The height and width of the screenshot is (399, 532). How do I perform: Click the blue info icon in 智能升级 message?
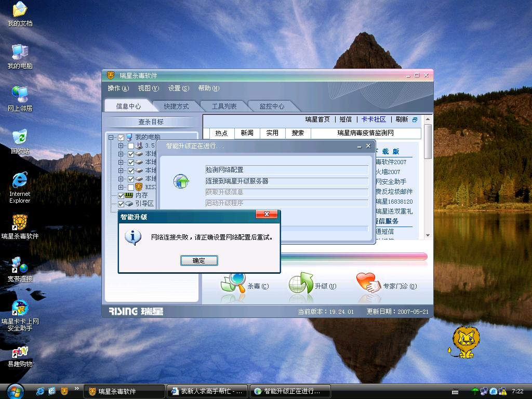(132, 237)
